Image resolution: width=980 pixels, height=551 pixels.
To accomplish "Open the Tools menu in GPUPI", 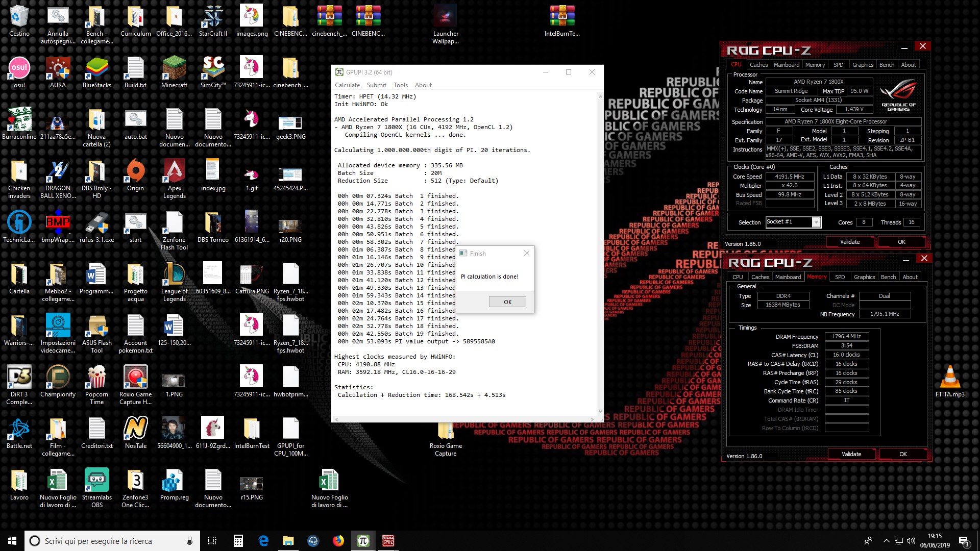I will point(401,85).
